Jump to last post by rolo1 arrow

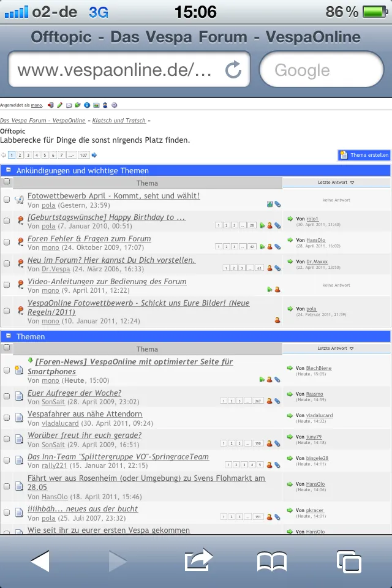[290, 219]
